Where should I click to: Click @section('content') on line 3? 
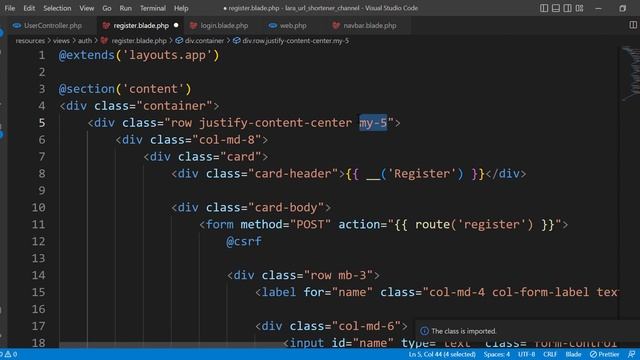125,89
